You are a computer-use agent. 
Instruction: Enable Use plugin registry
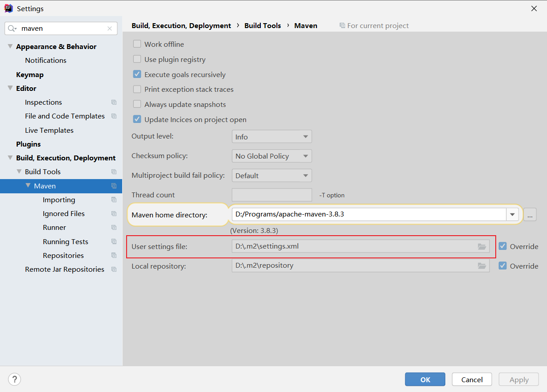point(137,59)
